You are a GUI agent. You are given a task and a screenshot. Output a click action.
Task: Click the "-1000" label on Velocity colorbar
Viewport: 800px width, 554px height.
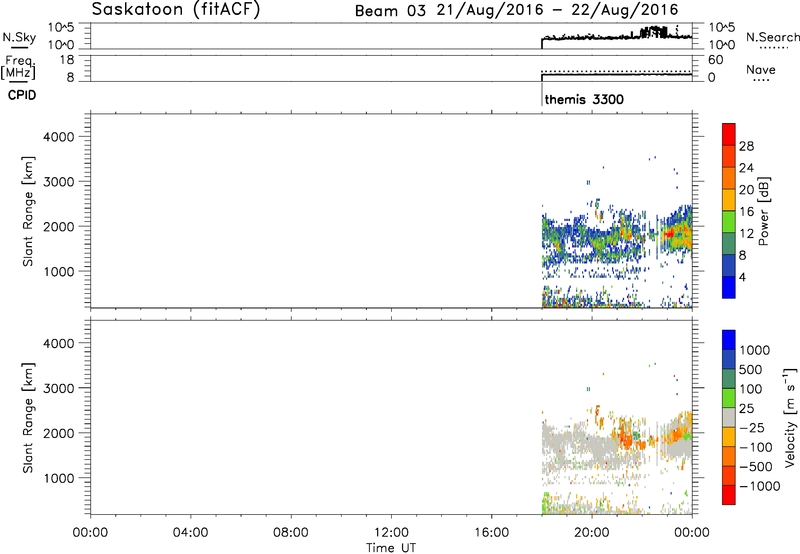point(759,486)
